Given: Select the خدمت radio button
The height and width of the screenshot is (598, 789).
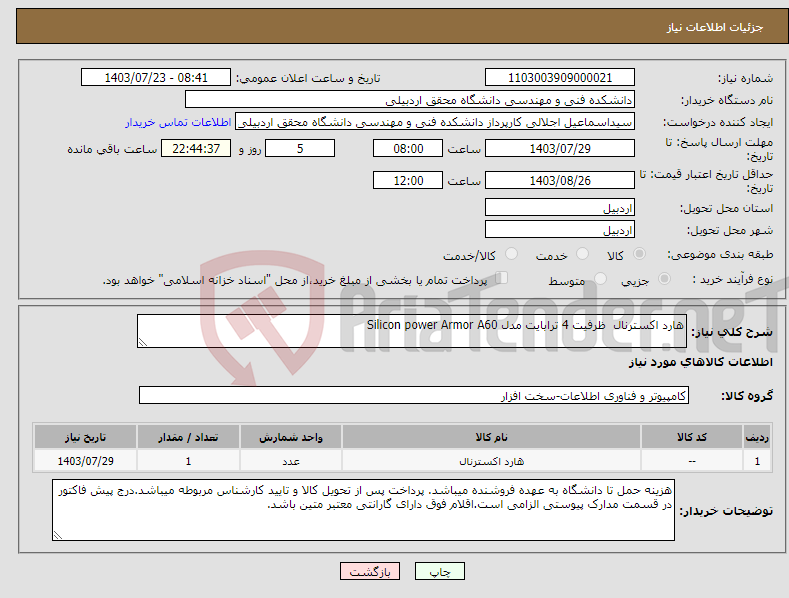Looking at the screenshot, I should coord(582,254).
